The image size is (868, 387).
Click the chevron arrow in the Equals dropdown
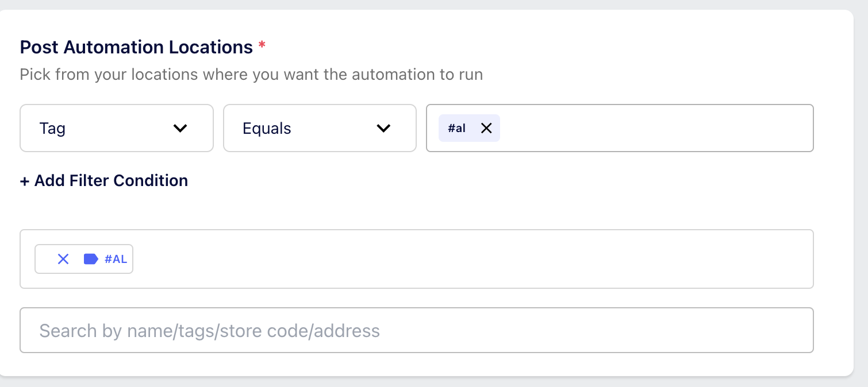[x=383, y=128]
